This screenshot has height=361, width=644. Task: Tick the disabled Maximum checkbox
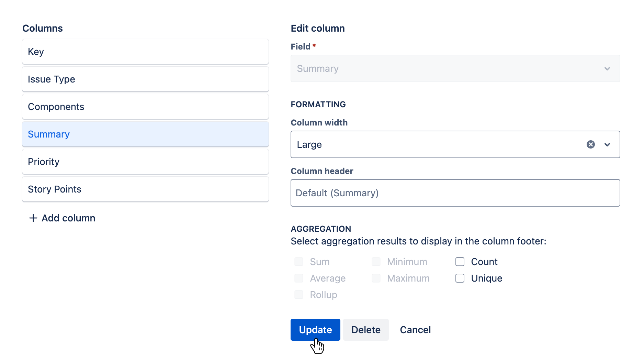[376, 278]
